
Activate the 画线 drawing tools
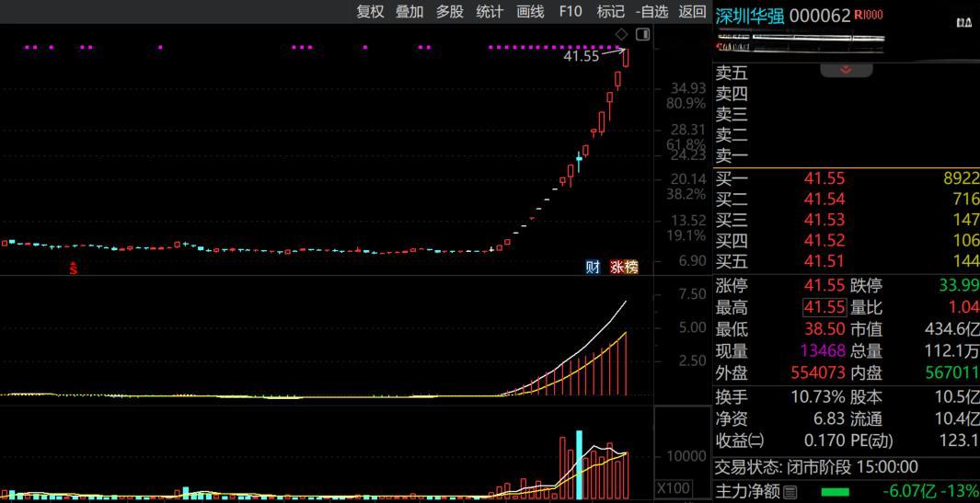pyautogui.click(x=530, y=12)
